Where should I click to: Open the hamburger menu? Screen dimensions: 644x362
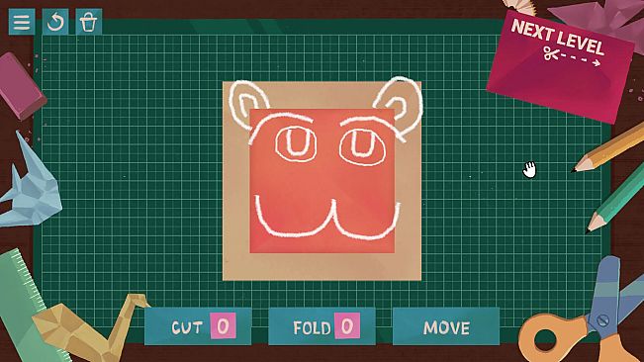[x=22, y=22]
